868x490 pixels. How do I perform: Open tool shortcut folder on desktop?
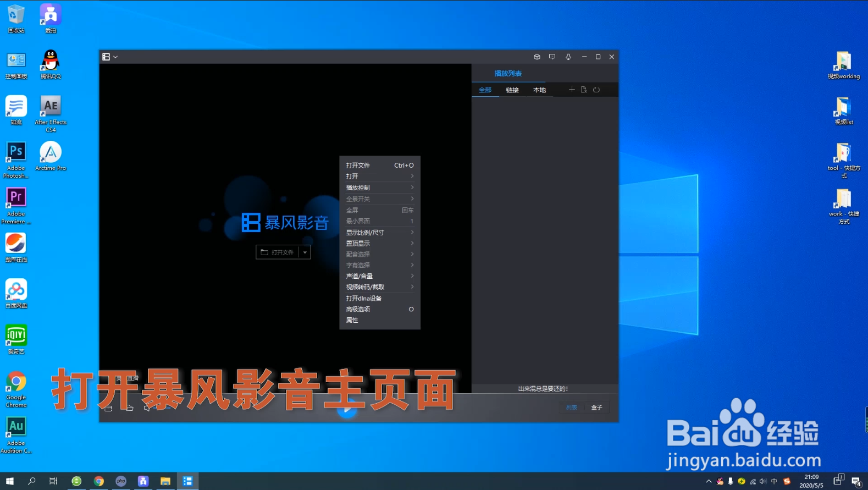pos(844,160)
